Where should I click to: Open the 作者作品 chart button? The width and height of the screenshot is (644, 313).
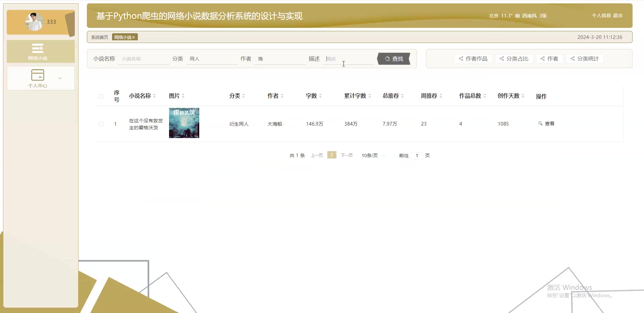coord(473,59)
